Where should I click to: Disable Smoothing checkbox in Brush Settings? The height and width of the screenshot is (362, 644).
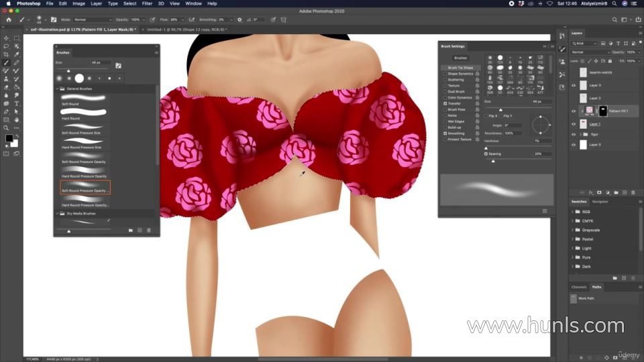pos(445,133)
